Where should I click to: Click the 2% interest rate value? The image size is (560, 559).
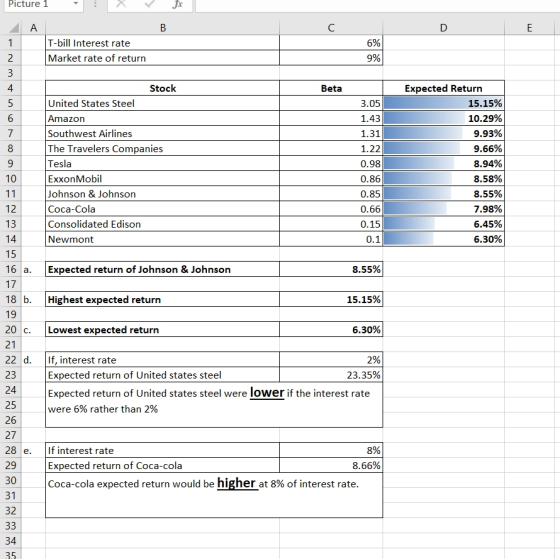click(x=331, y=360)
